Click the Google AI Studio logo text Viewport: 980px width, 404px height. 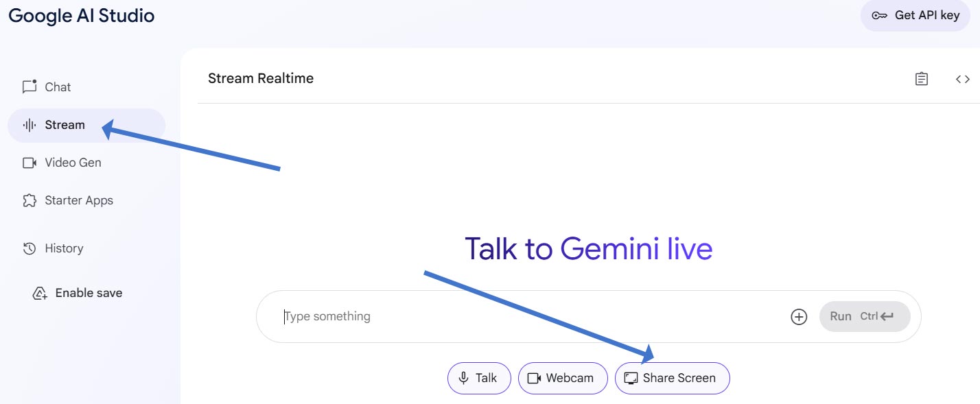click(x=81, y=16)
